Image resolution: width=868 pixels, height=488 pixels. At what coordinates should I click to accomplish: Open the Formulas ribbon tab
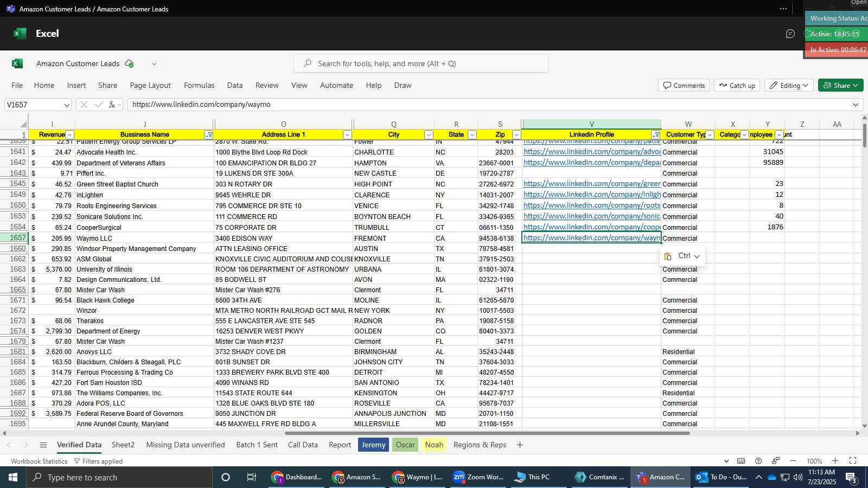click(199, 85)
